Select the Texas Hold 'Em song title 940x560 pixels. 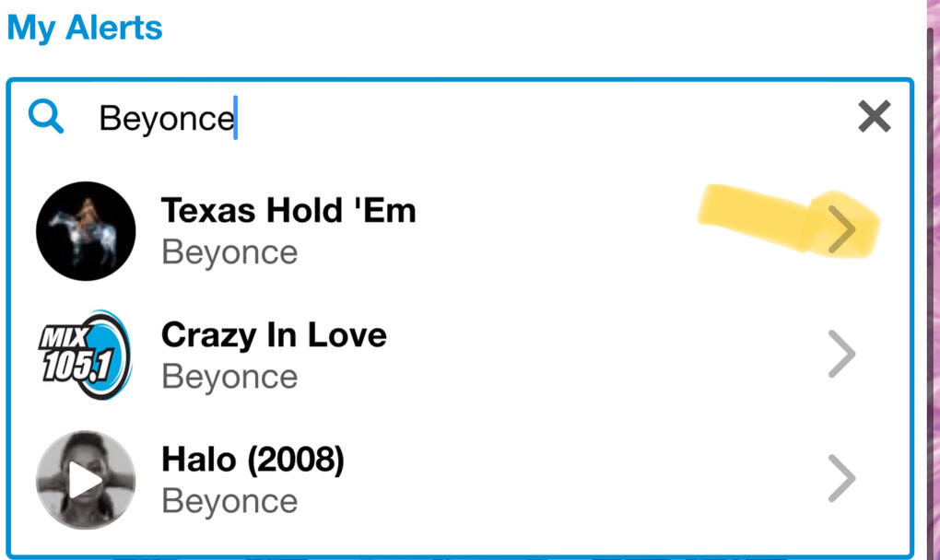coord(288,211)
